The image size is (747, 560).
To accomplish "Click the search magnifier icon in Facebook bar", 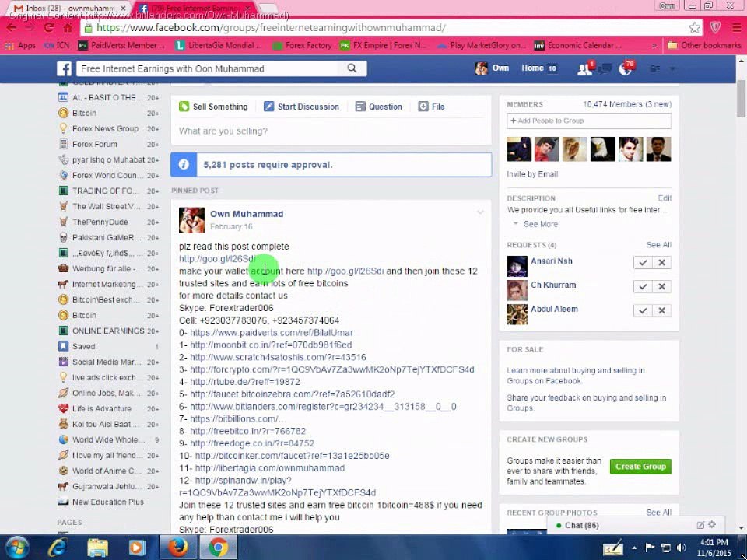I will click(x=352, y=68).
